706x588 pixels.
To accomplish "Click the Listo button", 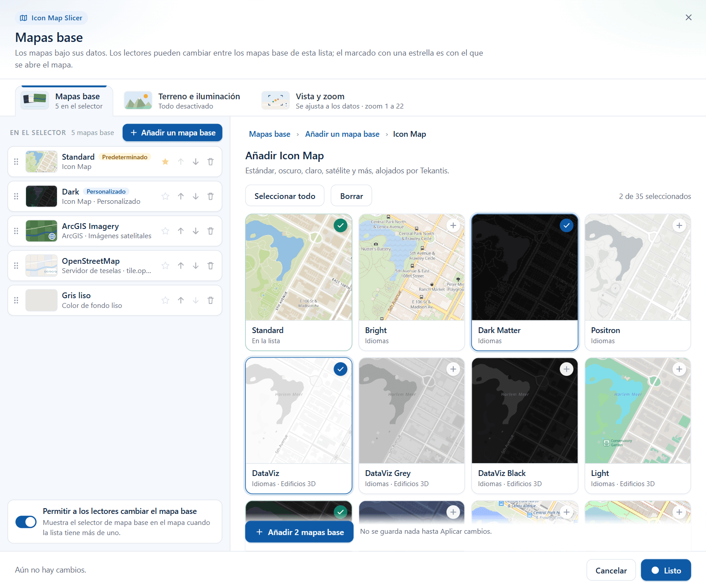I will tap(666, 570).
